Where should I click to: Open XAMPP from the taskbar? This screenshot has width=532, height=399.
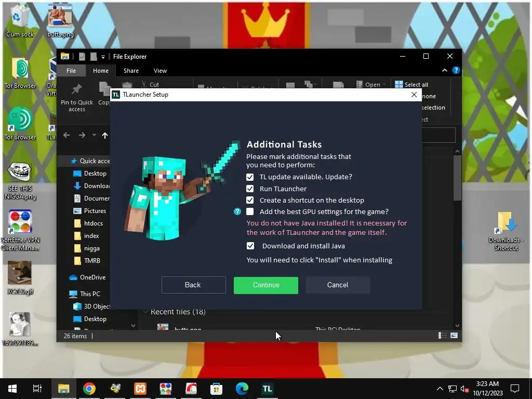point(140,389)
